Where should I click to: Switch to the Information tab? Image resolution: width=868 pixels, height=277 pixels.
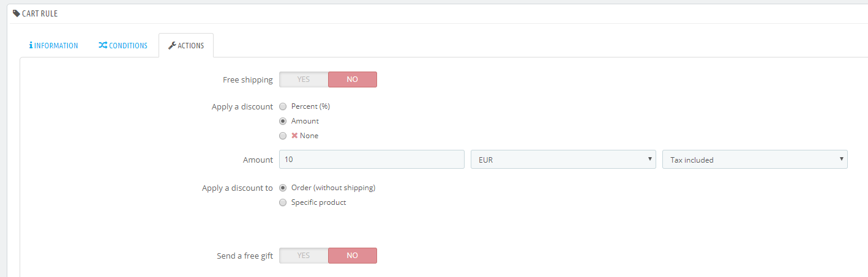point(54,45)
